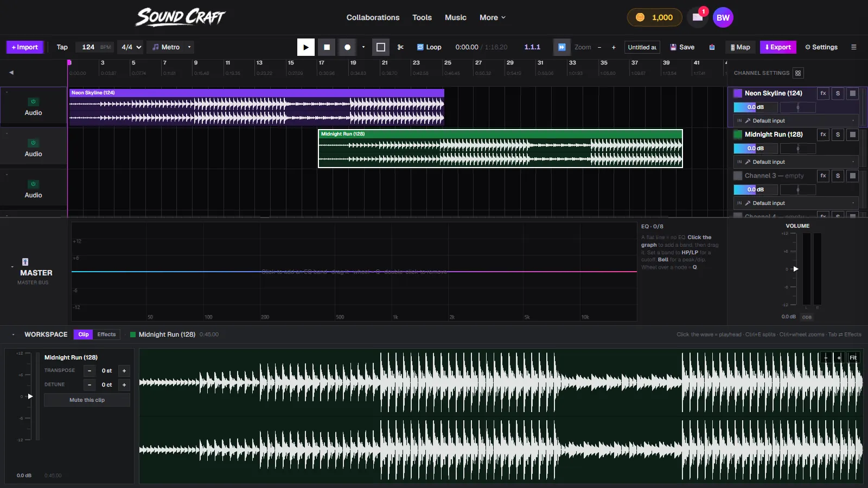The width and height of the screenshot is (868, 488).
Task: Solo the Neon Skyline channel
Action: 838,93
